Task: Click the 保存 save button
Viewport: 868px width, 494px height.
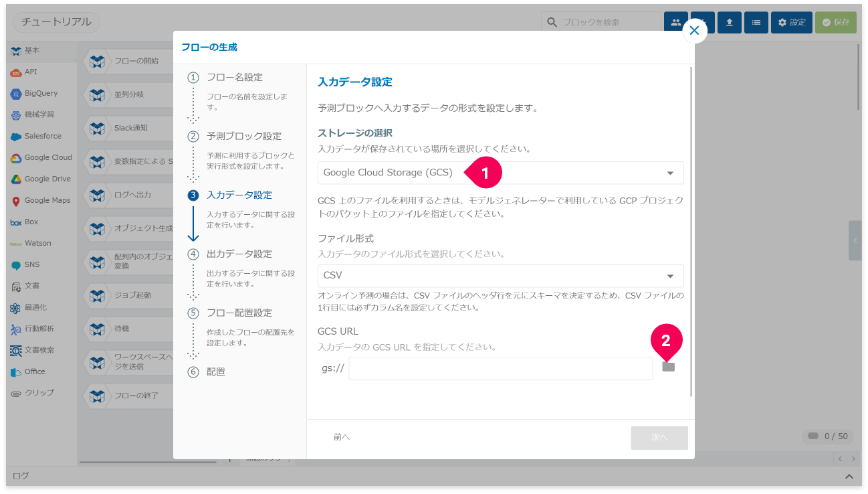Action: (836, 22)
